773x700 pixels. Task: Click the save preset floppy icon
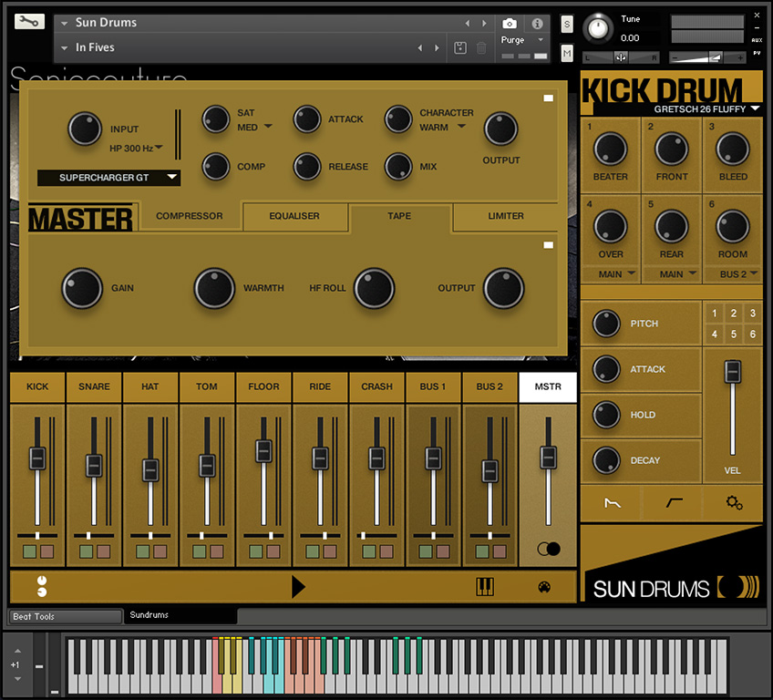[x=460, y=47]
